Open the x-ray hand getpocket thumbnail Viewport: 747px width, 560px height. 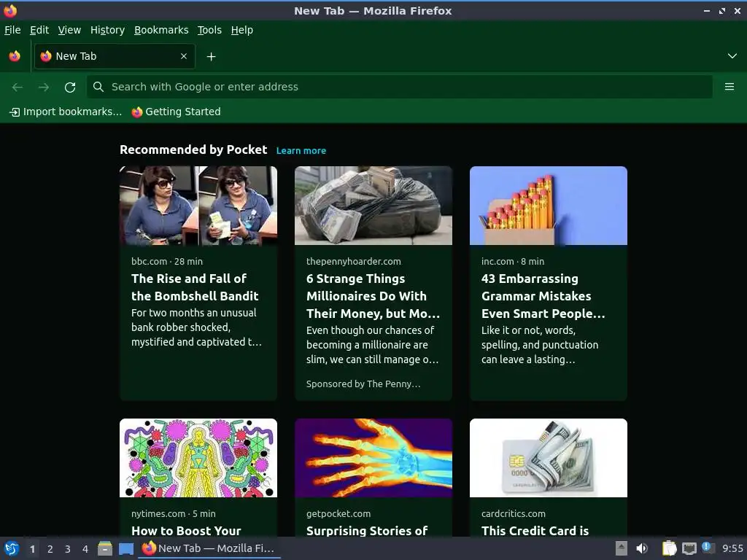[373, 458]
